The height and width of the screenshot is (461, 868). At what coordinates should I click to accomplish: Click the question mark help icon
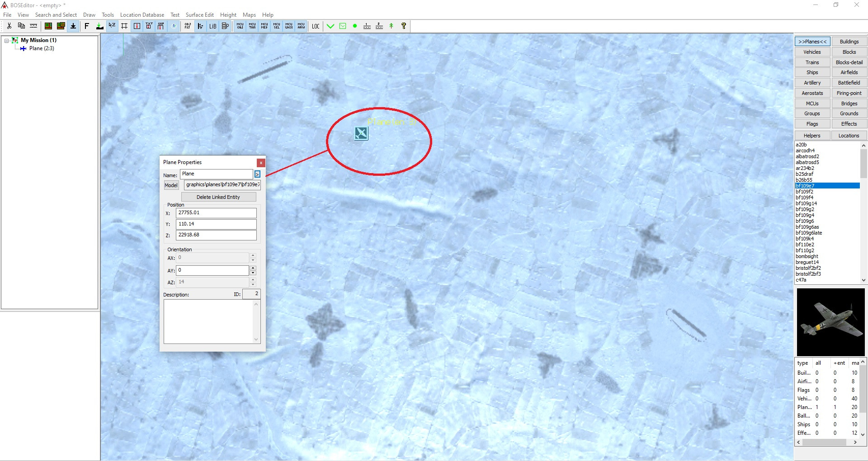[x=404, y=26]
